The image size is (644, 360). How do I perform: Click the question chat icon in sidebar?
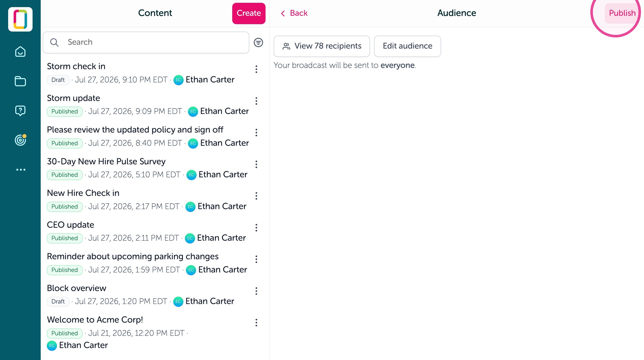pos(20,111)
